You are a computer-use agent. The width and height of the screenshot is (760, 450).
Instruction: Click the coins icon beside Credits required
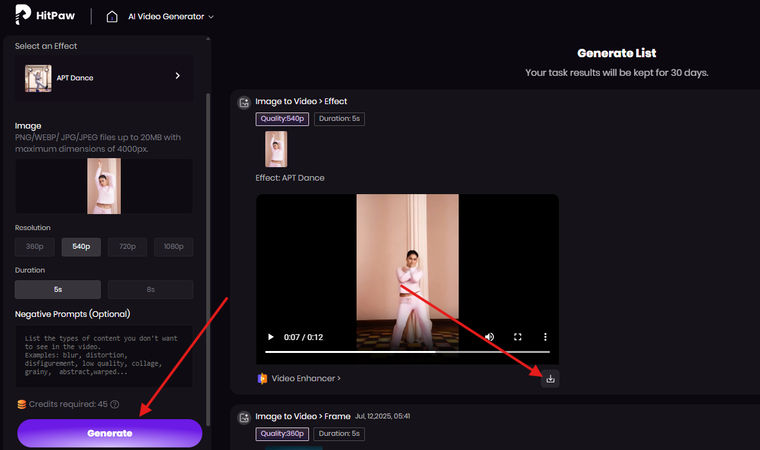tap(22, 404)
